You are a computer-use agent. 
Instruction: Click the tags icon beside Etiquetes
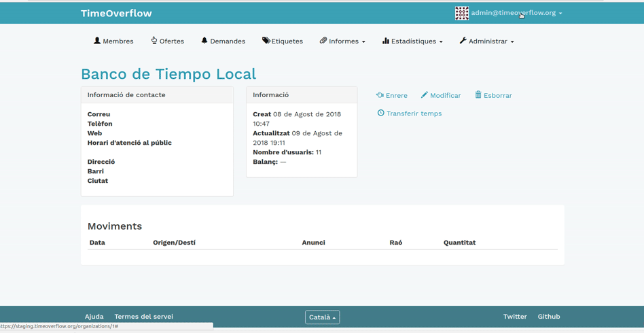click(x=266, y=40)
